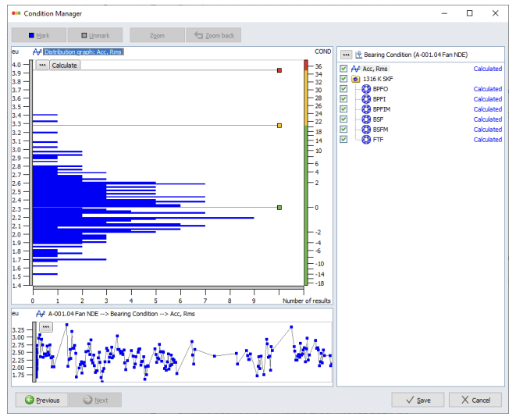Click the BPFI bearing frequency icon

click(x=366, y=99)
